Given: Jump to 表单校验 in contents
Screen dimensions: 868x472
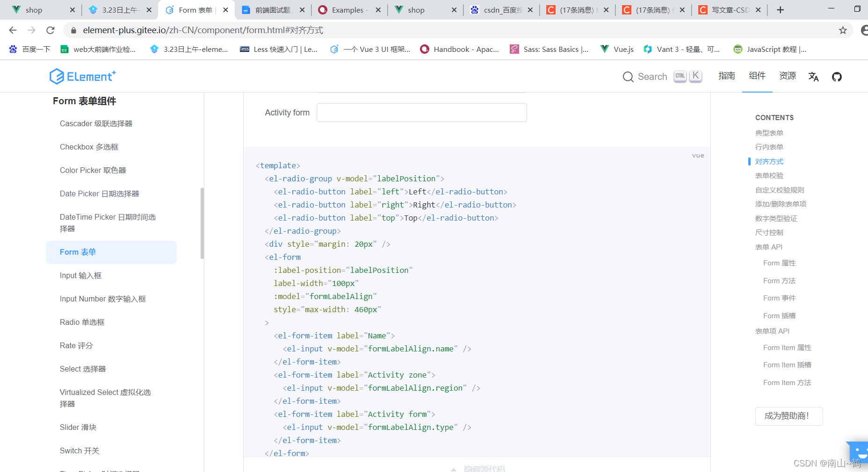Looking at the screenshot, I should (x=769, y=175).
